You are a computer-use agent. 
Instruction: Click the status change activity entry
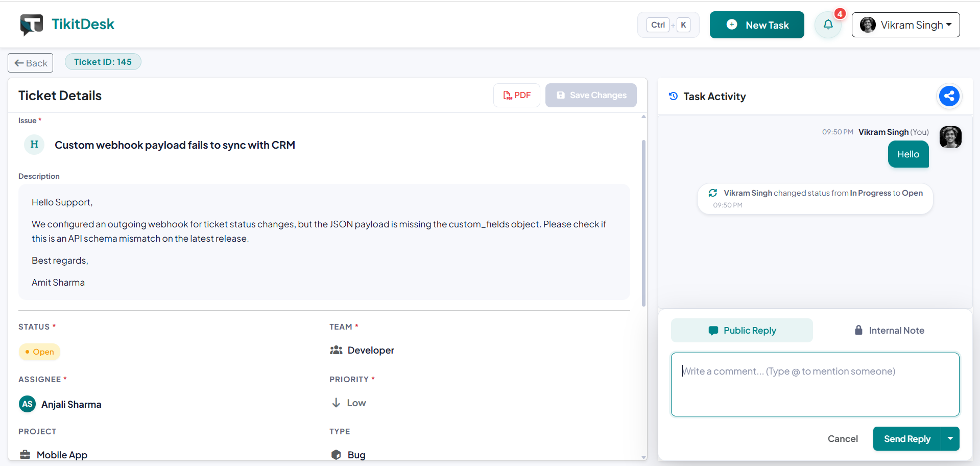[x=815, y=198]
